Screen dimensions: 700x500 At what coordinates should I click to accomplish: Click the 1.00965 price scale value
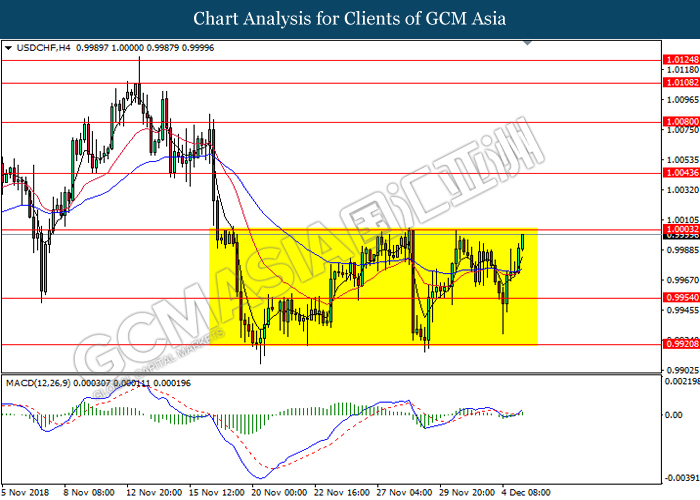683,100
